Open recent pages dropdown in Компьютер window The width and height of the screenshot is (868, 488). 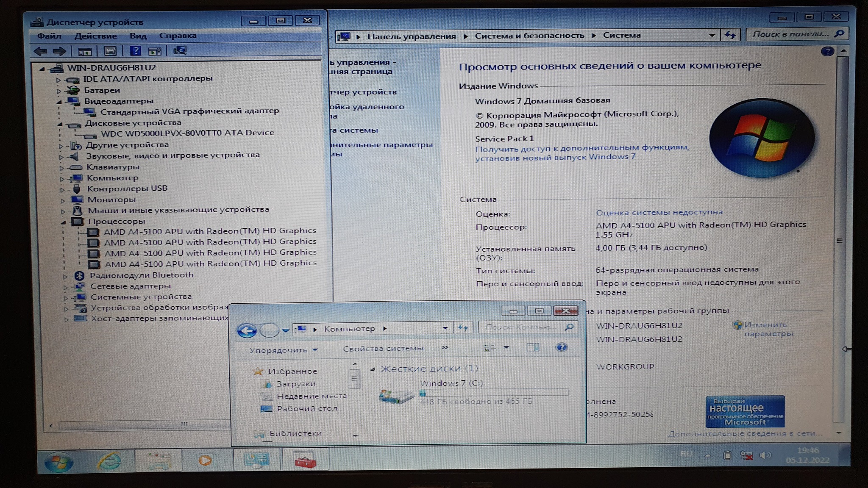(286, 330)
